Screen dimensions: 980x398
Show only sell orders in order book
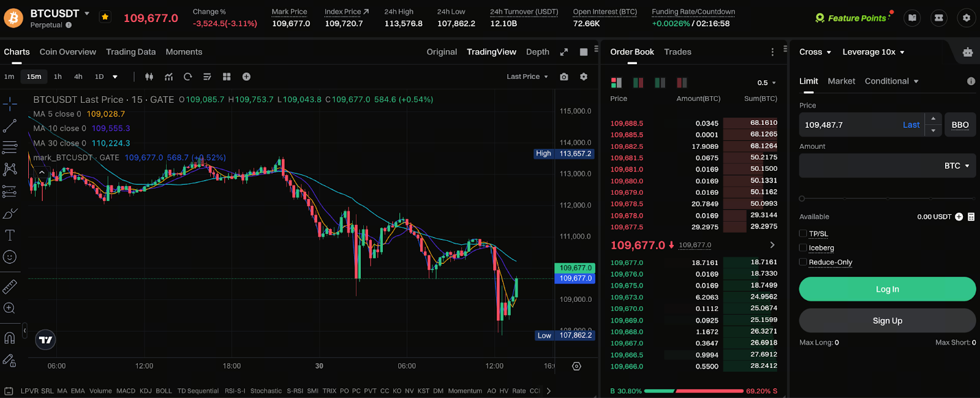(682, 83)
